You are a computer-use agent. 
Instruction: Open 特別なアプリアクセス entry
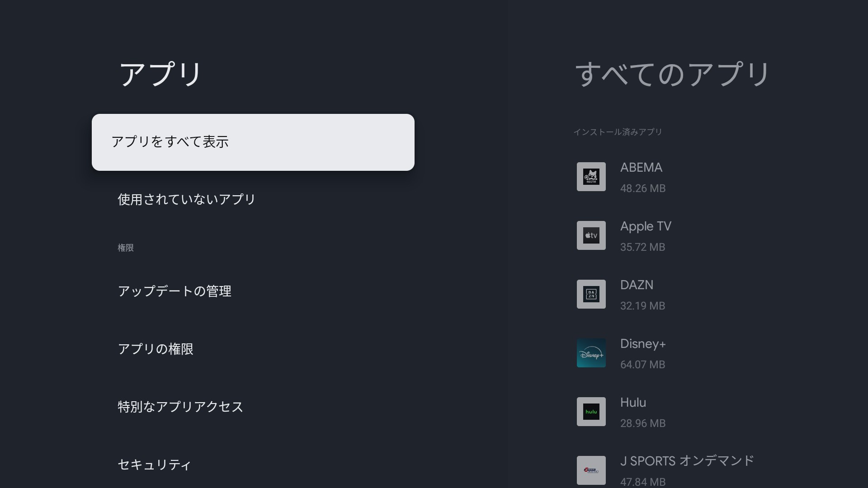[x=180, y=407]
